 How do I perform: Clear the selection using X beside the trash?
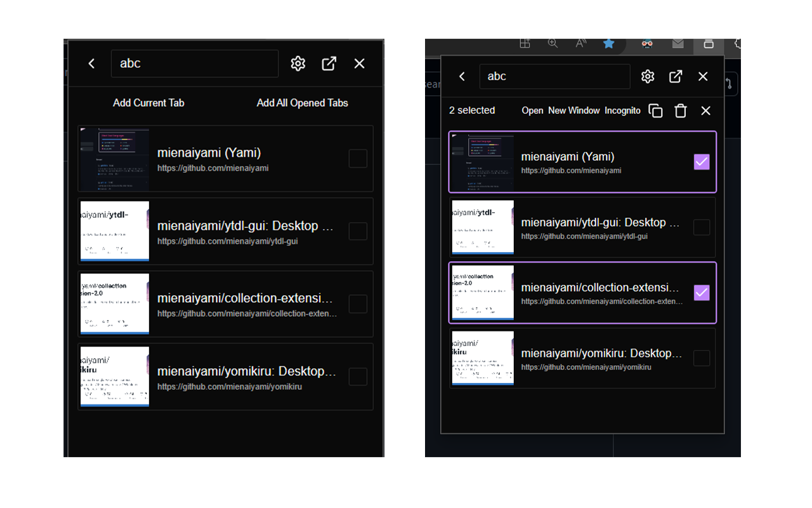[705, 110]
